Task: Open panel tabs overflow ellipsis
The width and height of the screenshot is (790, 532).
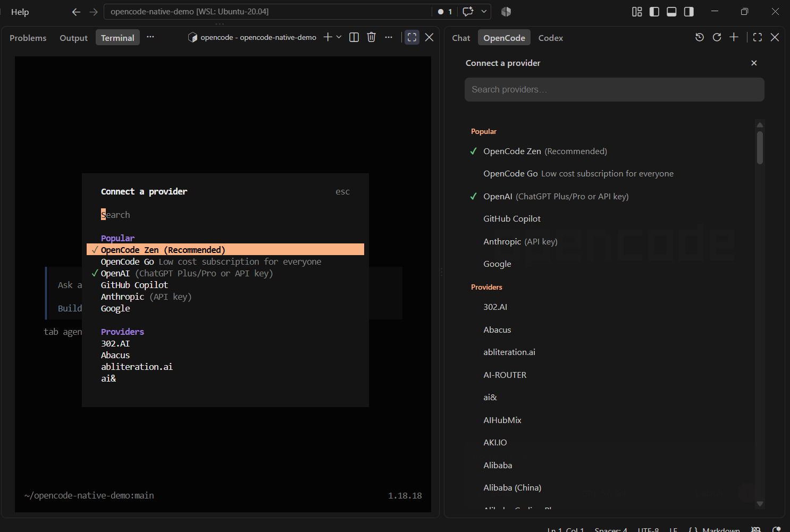Action: click(x=150, y=37)
